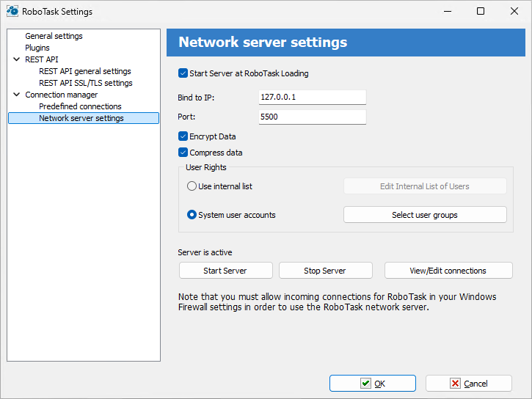Confirm settings with the OK button
532x399 pixels.
[373, 384]
